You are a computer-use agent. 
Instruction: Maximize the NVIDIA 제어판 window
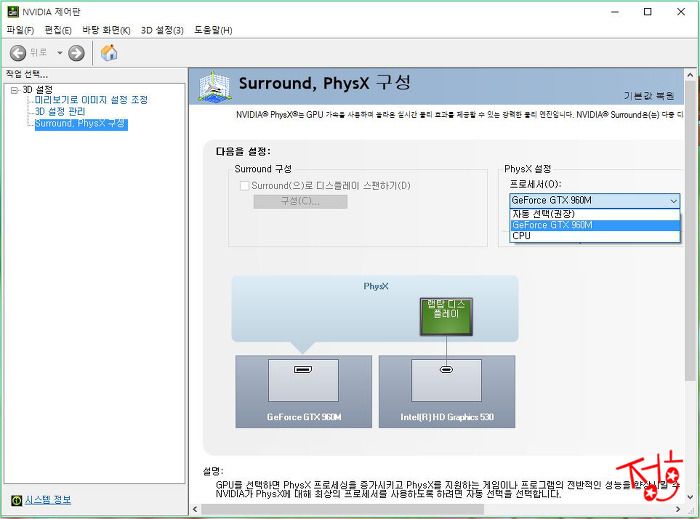tap(648, 12)
